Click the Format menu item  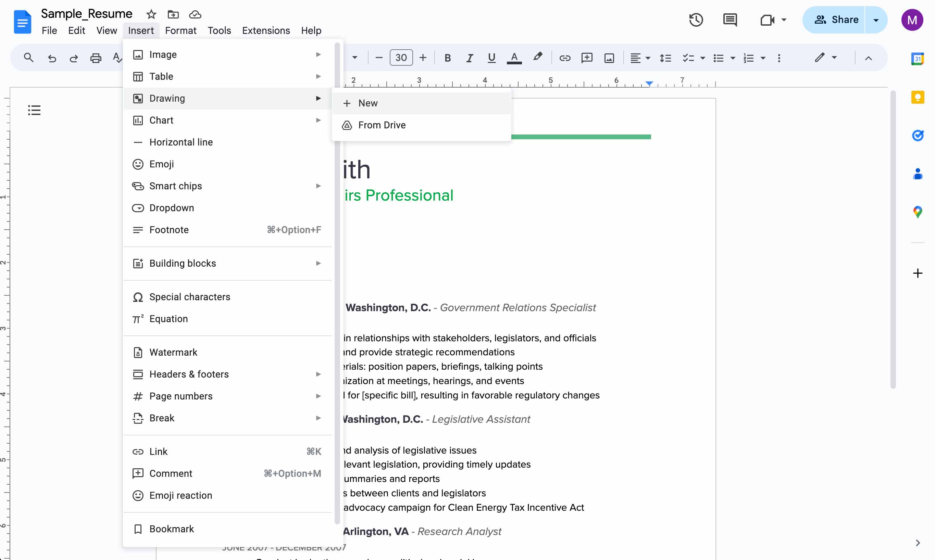coord(180,30)
